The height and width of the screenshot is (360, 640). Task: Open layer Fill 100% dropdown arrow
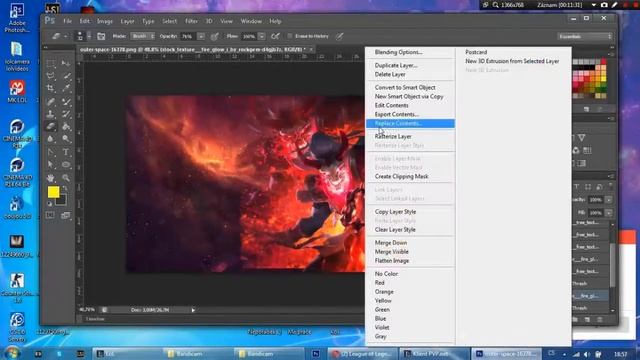[x=609, y=213]
